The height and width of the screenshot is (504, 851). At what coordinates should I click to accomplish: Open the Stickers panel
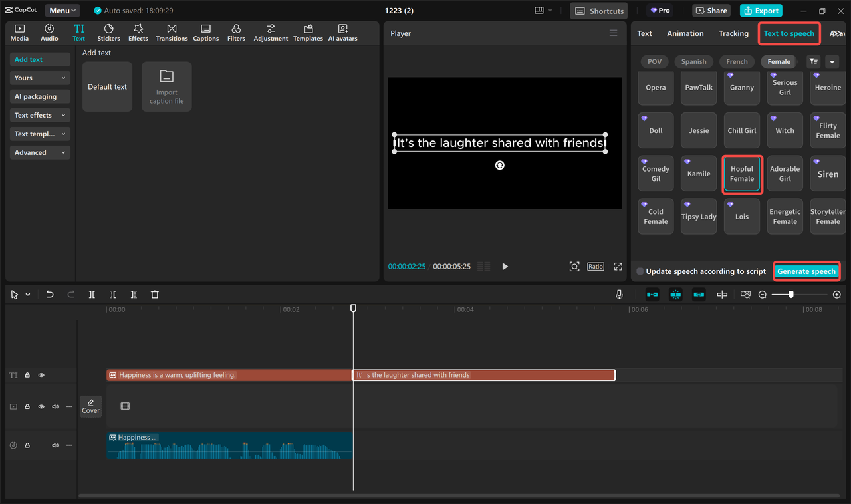pyautogui.click(x=108, y=33)
